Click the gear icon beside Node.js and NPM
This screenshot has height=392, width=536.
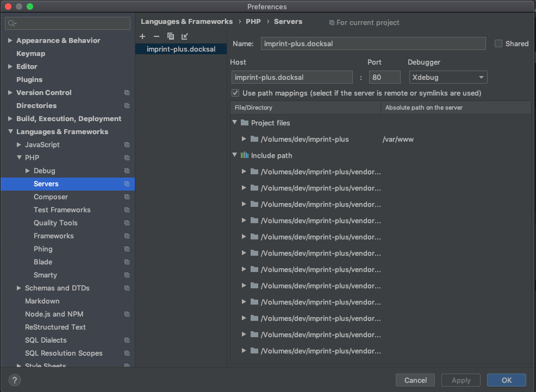127,314
